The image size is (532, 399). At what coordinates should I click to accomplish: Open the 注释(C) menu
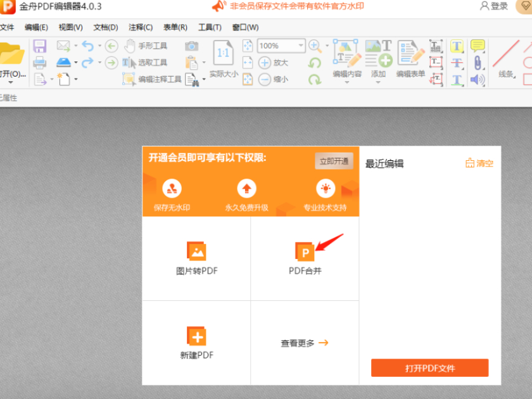pyautogui.click(x=141, y=27)
